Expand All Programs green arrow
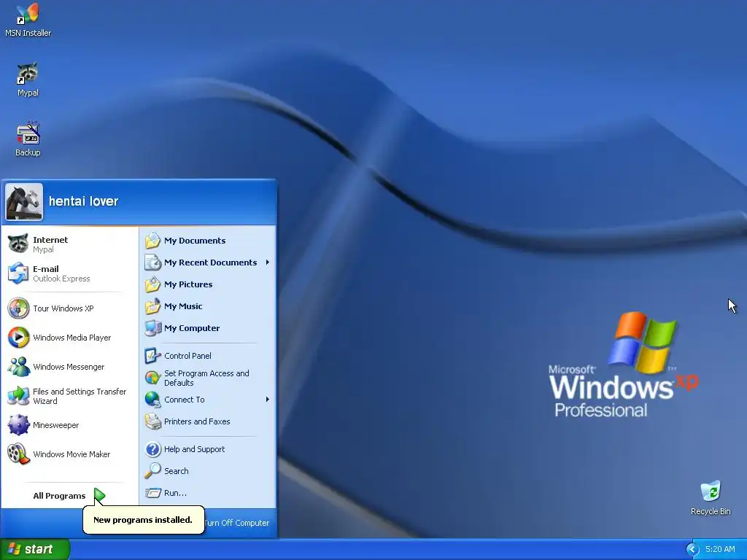This screenshot has width=747, height=560. point(99,496)
